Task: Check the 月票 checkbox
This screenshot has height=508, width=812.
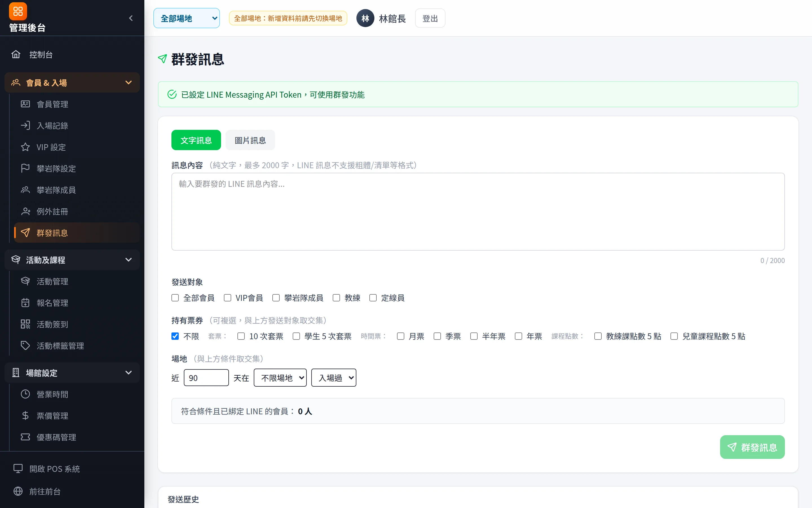Action: [x=400, y=336]
